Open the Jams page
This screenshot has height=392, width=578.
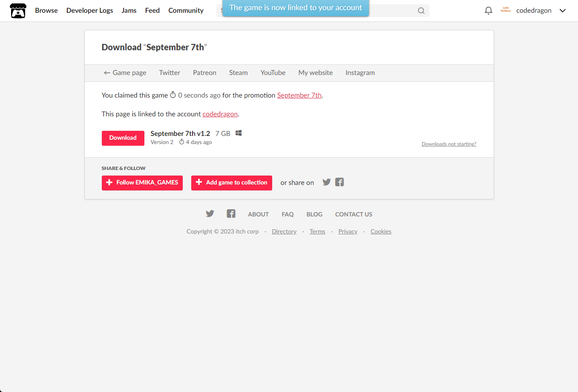(129, 11)
